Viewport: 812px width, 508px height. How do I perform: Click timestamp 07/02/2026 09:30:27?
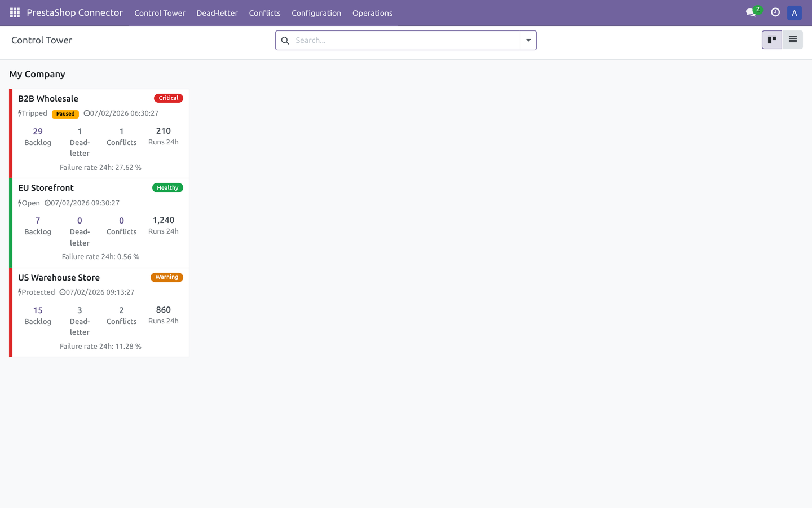85,203
